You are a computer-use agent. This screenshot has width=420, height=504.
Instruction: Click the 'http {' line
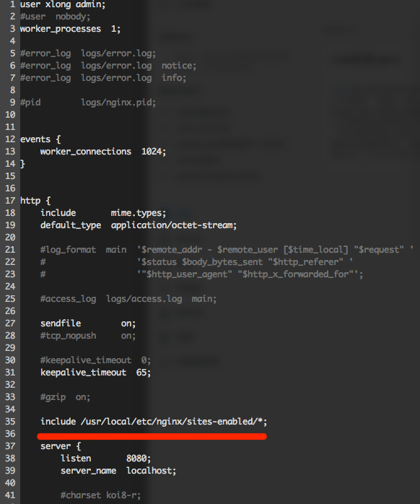click(x=35, y=201)
